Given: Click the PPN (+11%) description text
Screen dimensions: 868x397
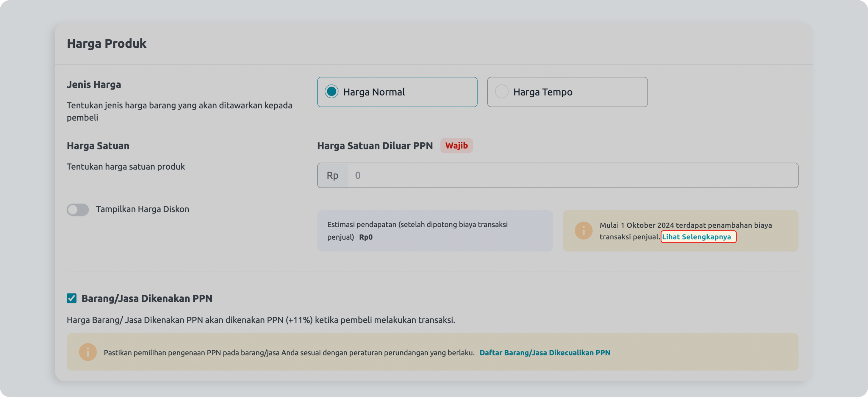Looking at the screenshot, I should pyautogui.click(x=261, y=320).
